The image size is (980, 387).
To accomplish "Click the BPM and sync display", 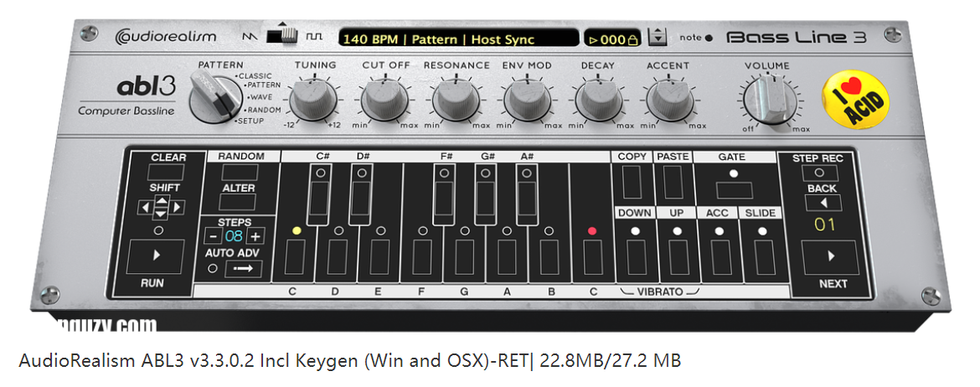I will click(x=458, y=39).
